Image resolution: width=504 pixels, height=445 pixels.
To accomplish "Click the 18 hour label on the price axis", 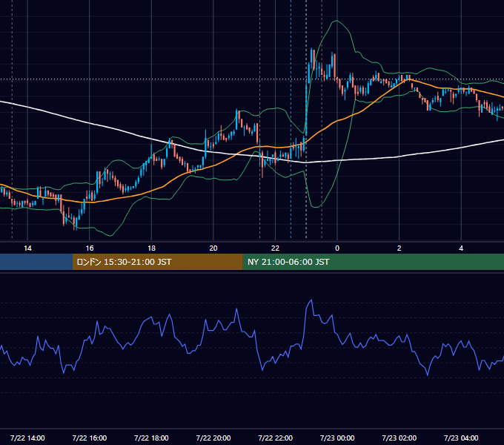I will click(151, 248).
